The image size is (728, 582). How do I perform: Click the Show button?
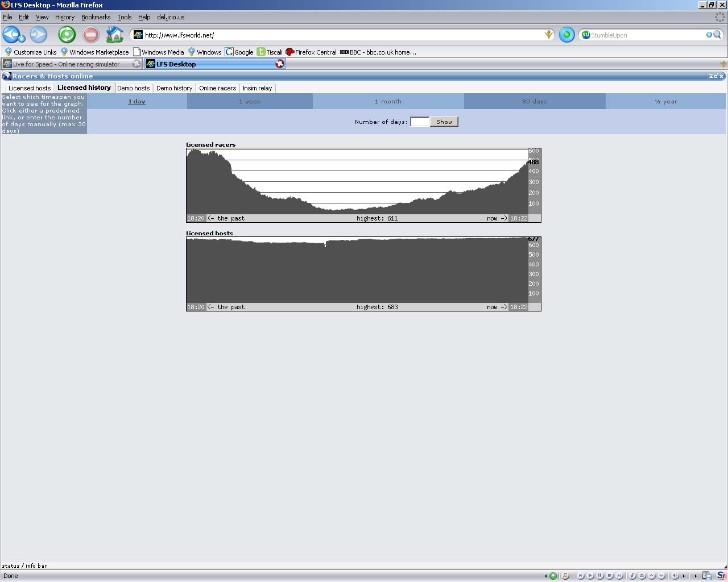click(444, 122)
